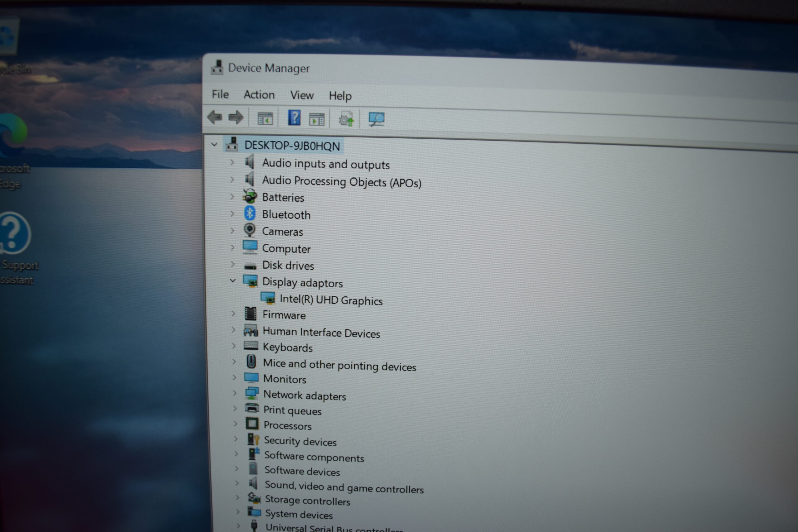Click the Show/Hide console tree icon
The height and width of the screenshot is (532, 798).
[265, 119]
